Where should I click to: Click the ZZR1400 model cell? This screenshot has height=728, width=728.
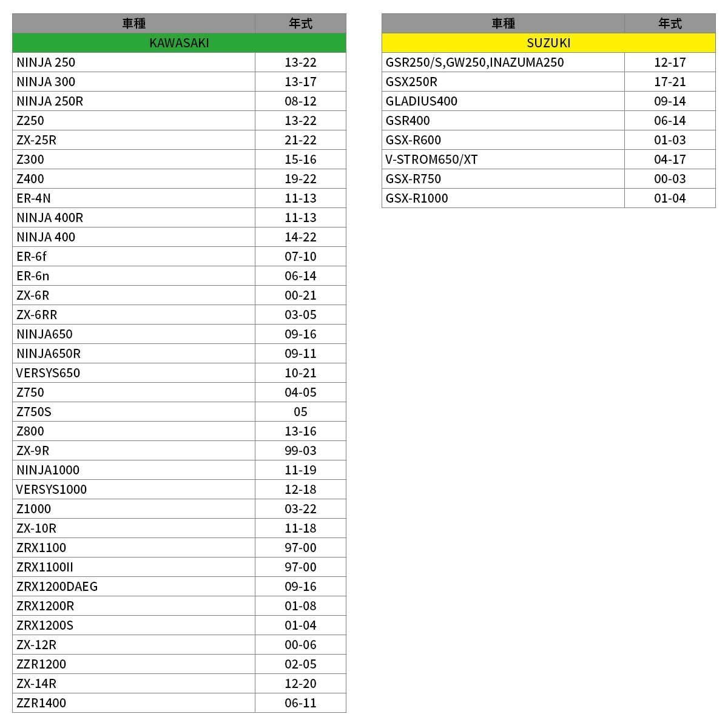133,703
